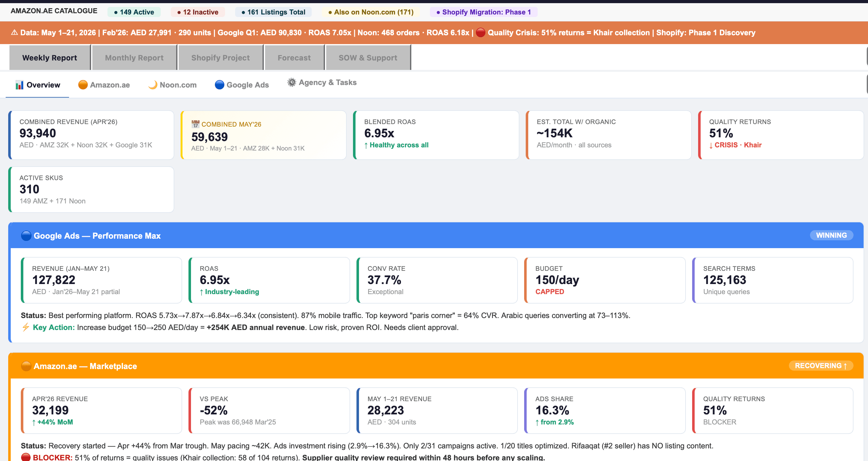This screenshot has height=461, width=868.
Task: Click the orange Amazon.ae tab icon
Action: coord(83,85)
